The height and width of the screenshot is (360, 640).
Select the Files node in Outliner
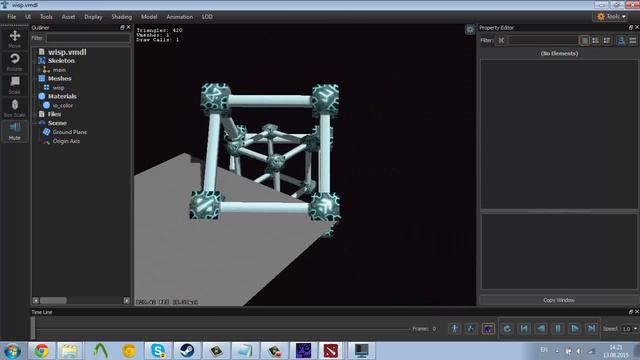click(54, 114)
